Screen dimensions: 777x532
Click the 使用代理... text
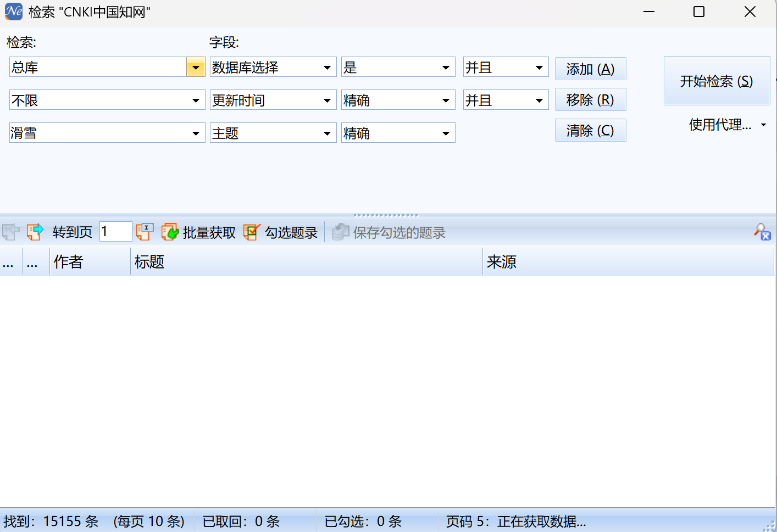pyautogui.click(x=720, y=125)
